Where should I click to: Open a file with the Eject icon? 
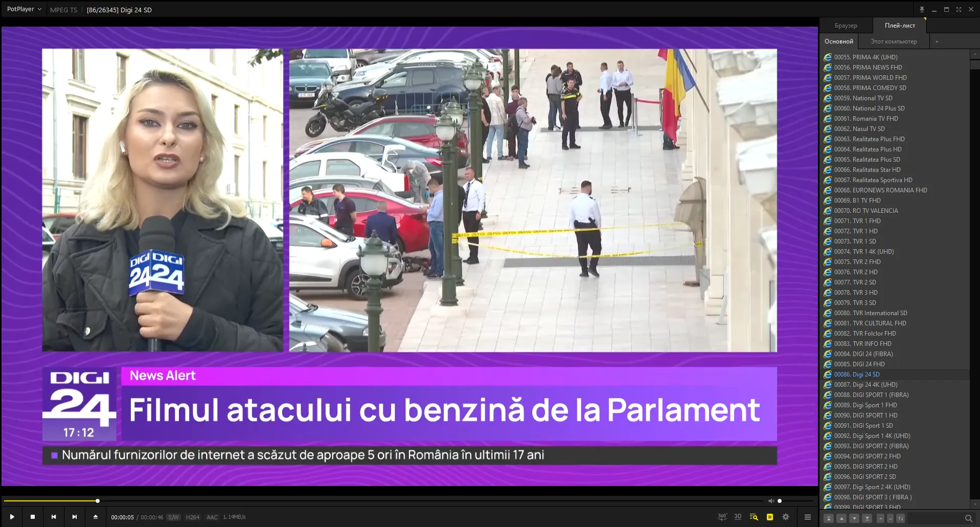[x=95, y=517]
